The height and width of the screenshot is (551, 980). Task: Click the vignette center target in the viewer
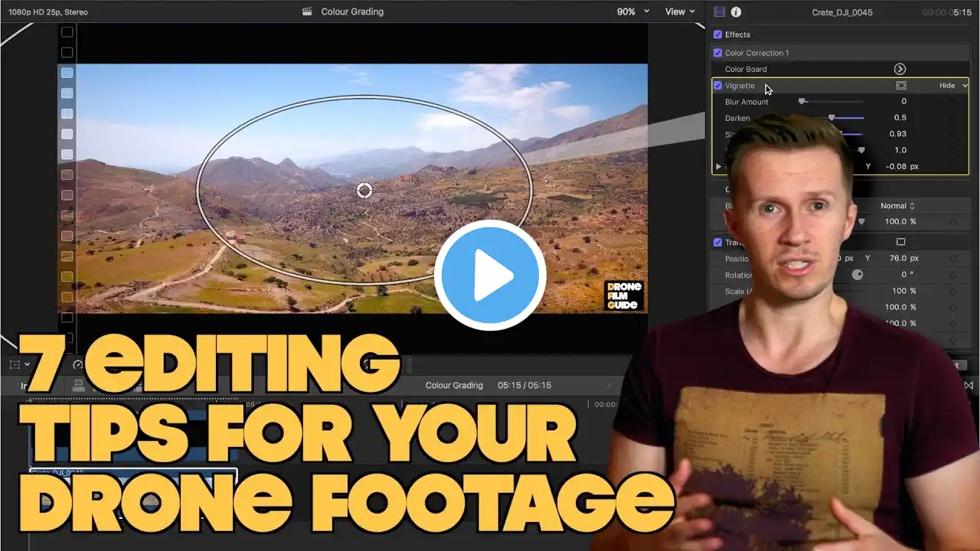(364, 190)
